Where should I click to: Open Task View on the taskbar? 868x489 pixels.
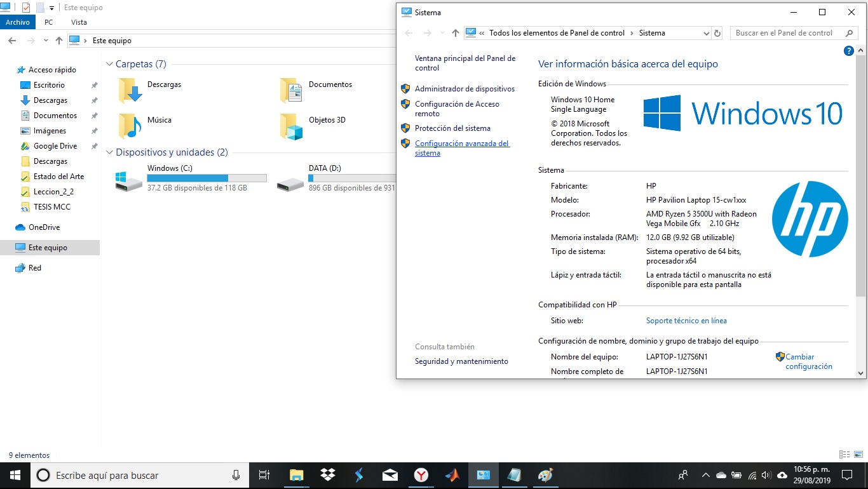tap(264, 474)
